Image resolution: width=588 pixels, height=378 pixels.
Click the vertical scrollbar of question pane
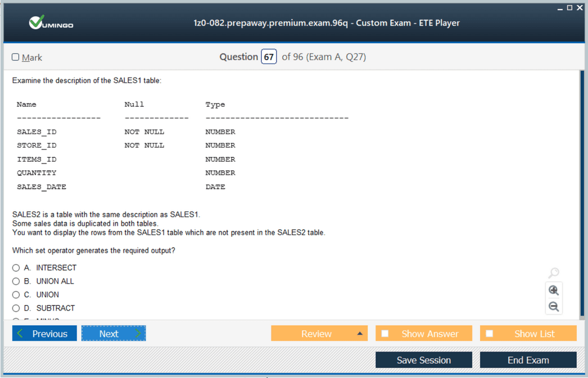[582, 194]
